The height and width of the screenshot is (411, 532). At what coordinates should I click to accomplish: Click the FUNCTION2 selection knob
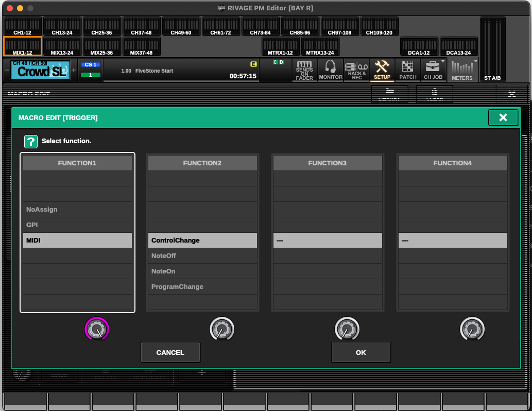click(x=222, y=329)
